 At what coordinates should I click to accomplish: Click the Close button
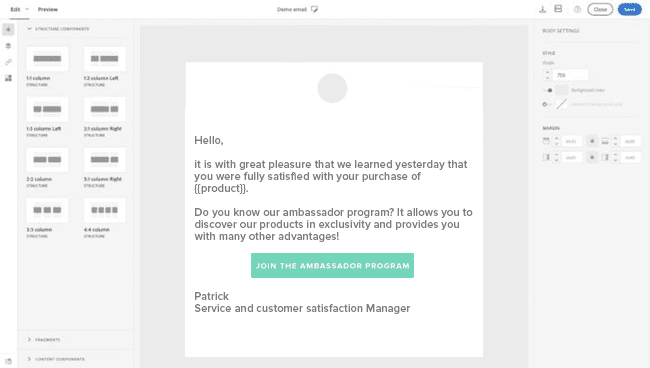[x=600, y=9]
